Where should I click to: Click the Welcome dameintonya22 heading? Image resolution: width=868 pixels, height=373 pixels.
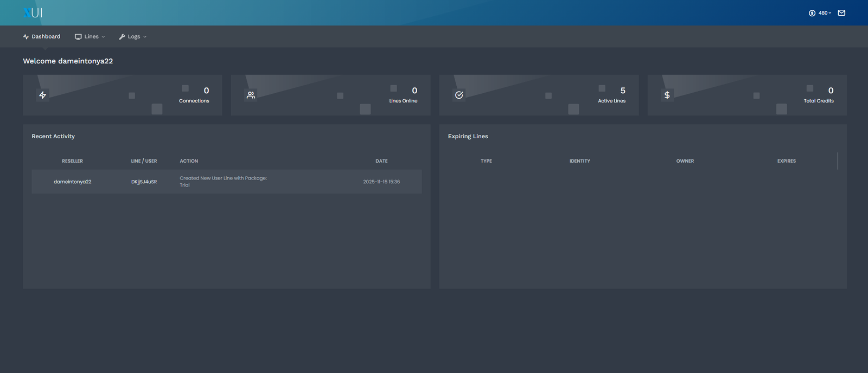[68, 61]
